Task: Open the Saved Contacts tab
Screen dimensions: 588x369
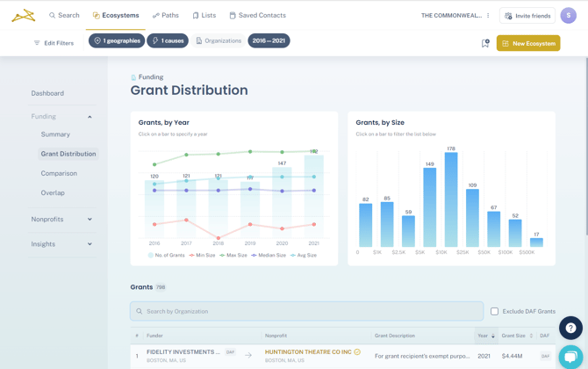Action: coord(257,15)
